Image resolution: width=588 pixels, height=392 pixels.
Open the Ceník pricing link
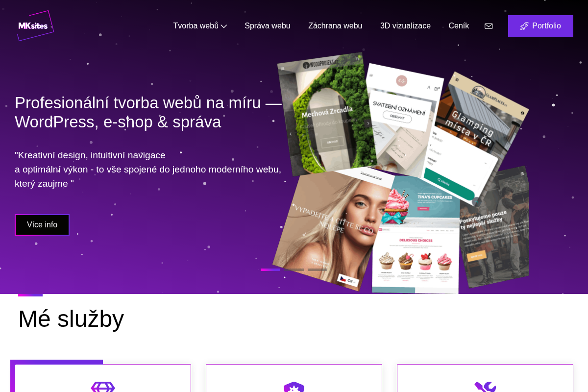(x=459, y=26)
